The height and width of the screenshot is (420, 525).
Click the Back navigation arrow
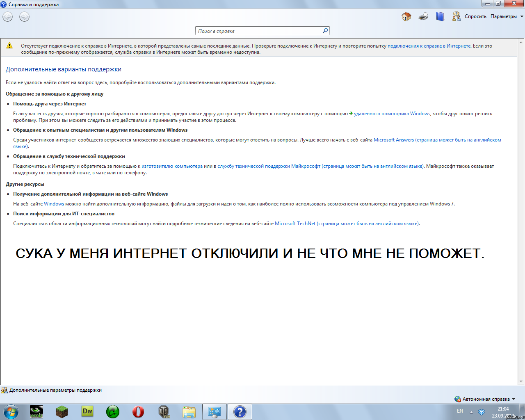pyautogui.click(x=8, y=17)
